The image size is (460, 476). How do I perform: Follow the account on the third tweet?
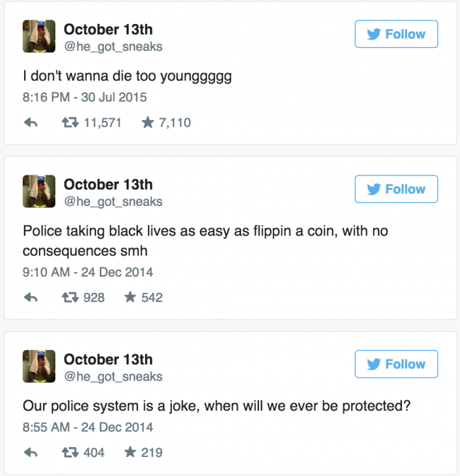pos(396,364)
